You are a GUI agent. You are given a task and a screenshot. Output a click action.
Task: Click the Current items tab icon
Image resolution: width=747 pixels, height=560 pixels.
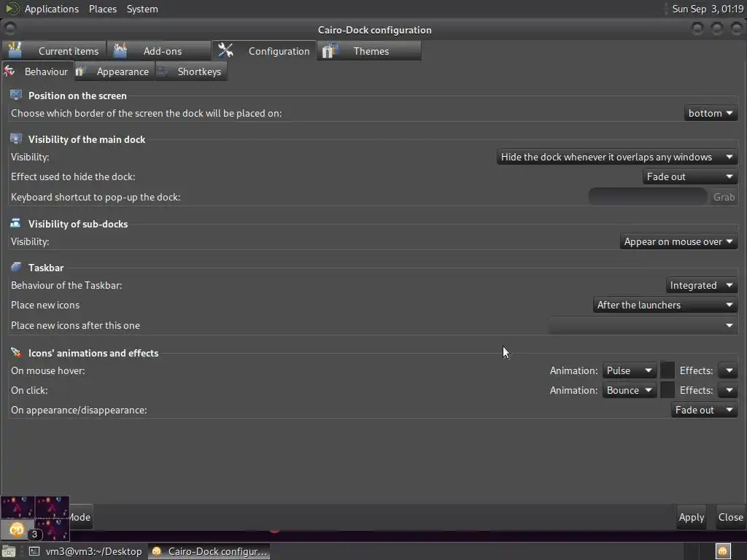(x=15, y=50)
